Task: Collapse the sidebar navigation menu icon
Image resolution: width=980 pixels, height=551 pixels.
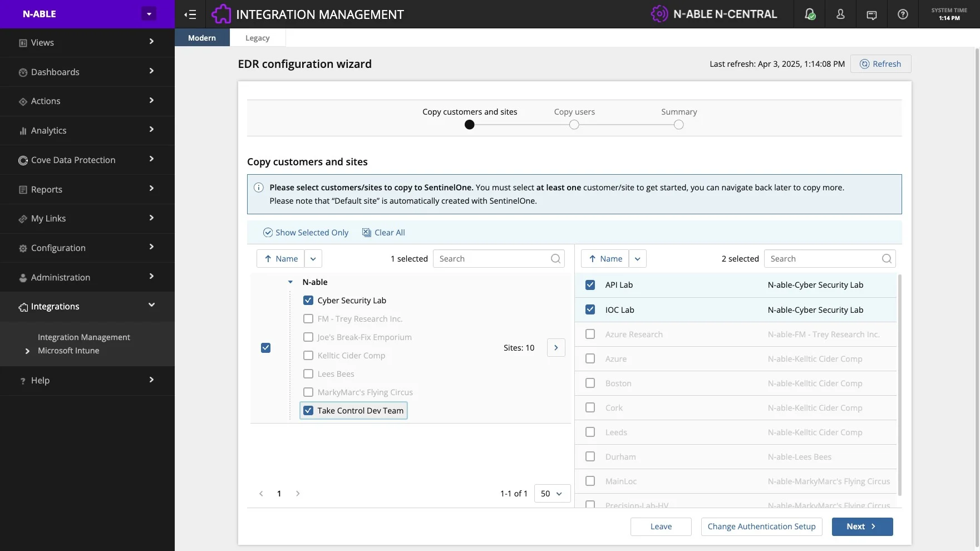Action: point(190,14)
